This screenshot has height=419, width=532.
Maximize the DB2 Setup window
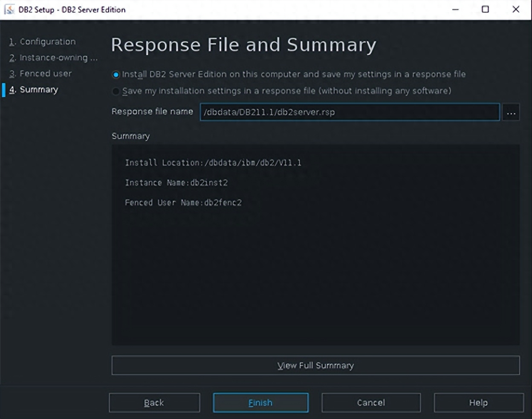coord(485,9)
